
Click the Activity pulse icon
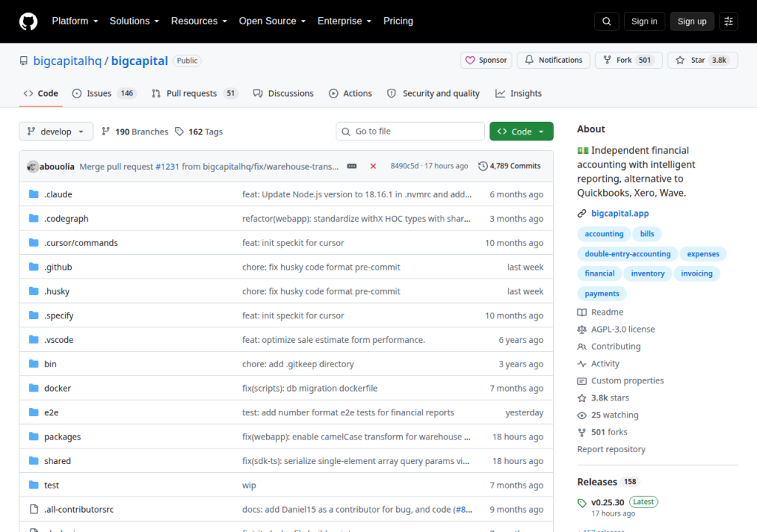582,364
